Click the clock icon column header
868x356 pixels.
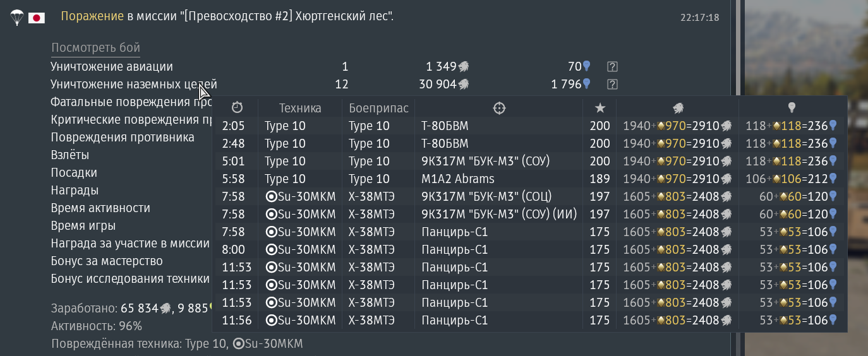pyautogui.click(x=237, y=108)
